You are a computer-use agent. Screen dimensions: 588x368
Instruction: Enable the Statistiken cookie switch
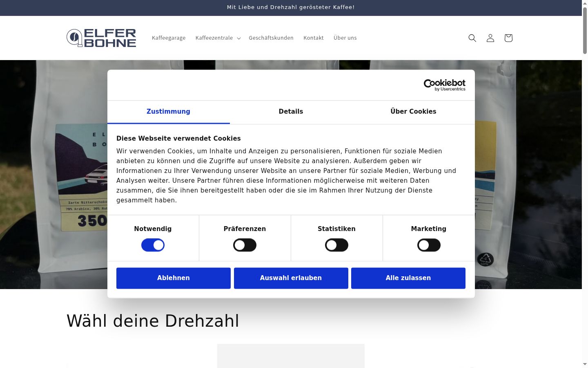[336, 245]
